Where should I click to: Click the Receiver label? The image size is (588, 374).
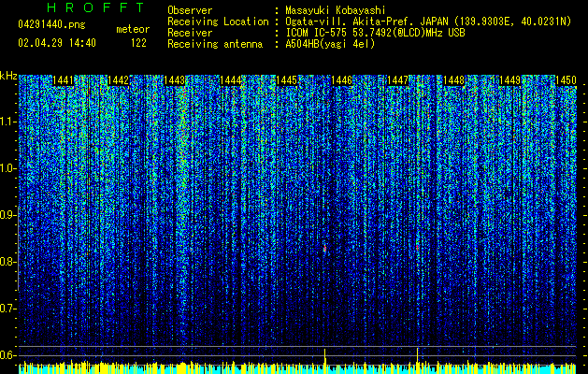(x=190, y=33)
